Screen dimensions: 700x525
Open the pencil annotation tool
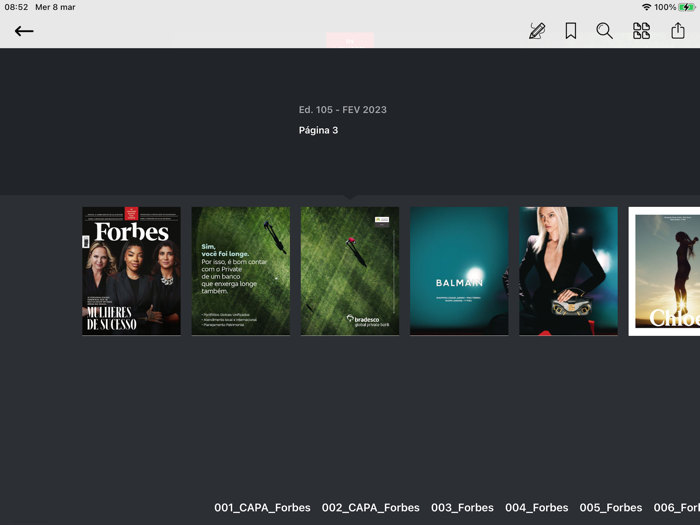[x=537, y=31]
